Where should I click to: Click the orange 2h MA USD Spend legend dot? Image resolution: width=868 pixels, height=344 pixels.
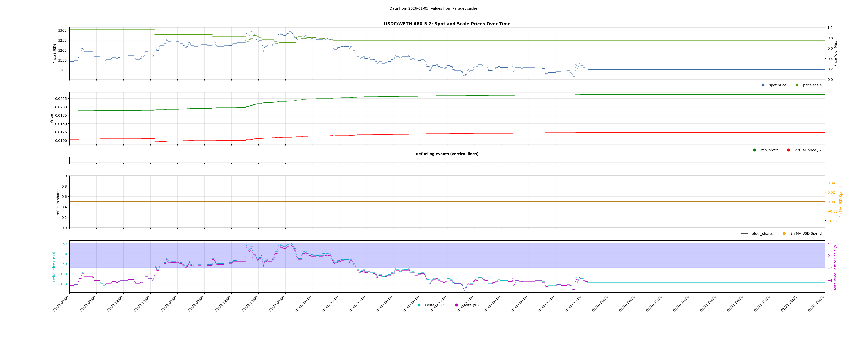pyautogui.click(x=784, y=234)
